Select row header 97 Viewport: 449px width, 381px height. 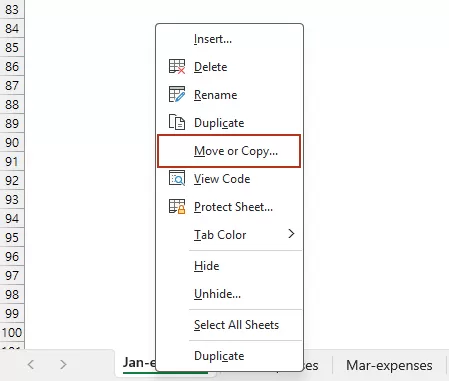pos(12,275)
